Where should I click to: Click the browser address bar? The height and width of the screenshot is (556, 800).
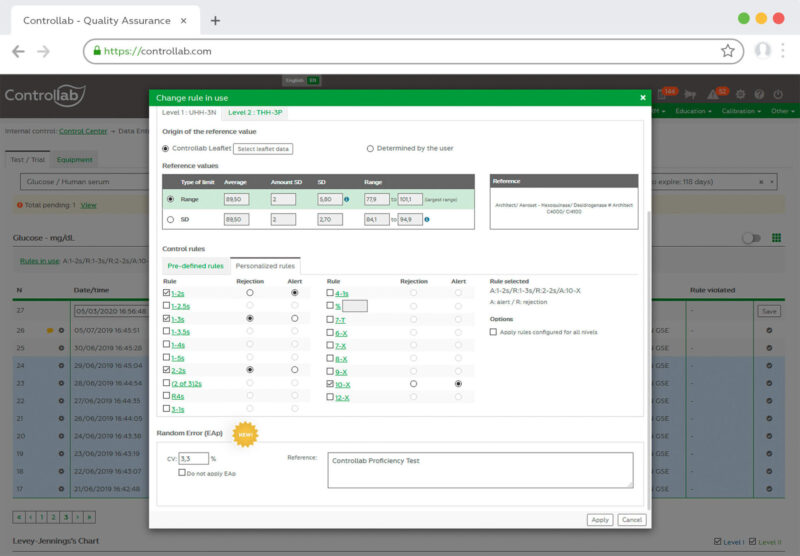(x=413, y=51)
